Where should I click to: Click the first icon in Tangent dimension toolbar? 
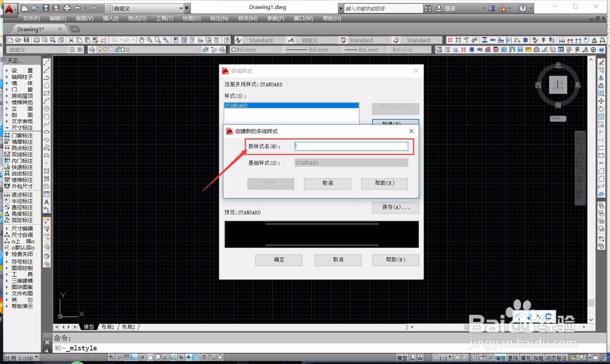coord(450,40)
